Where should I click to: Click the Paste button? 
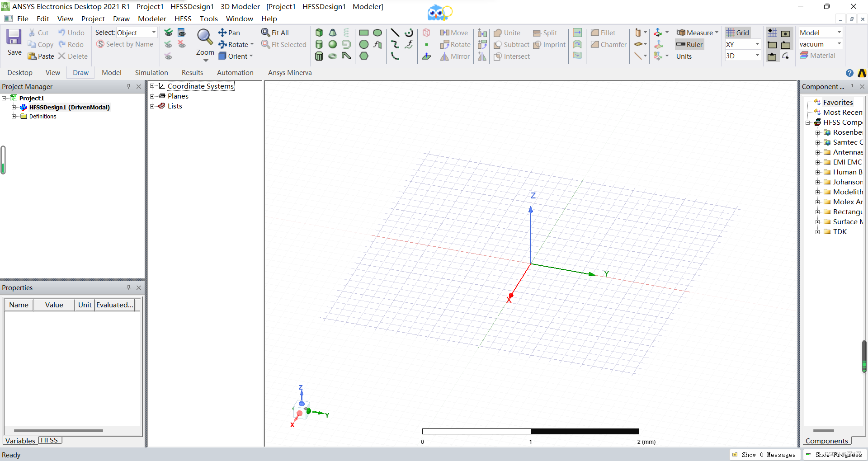pyautogui.click(x=41, y=56)
